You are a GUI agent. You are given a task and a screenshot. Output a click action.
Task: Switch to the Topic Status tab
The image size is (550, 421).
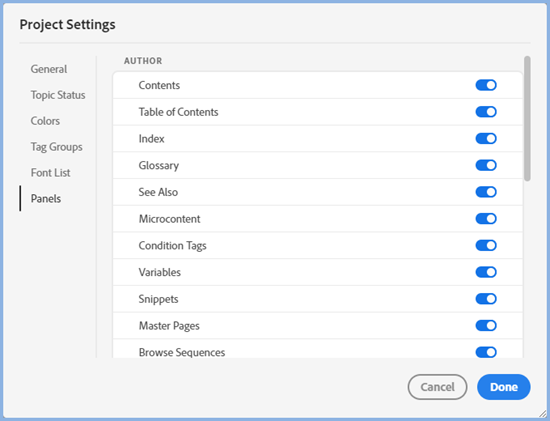[x=58, y=95]
